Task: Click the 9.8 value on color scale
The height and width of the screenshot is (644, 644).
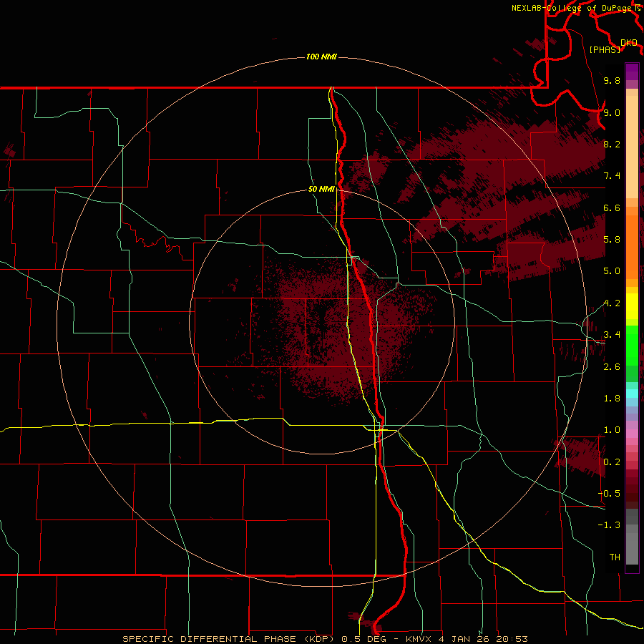Action: click(x=612, y=80)
